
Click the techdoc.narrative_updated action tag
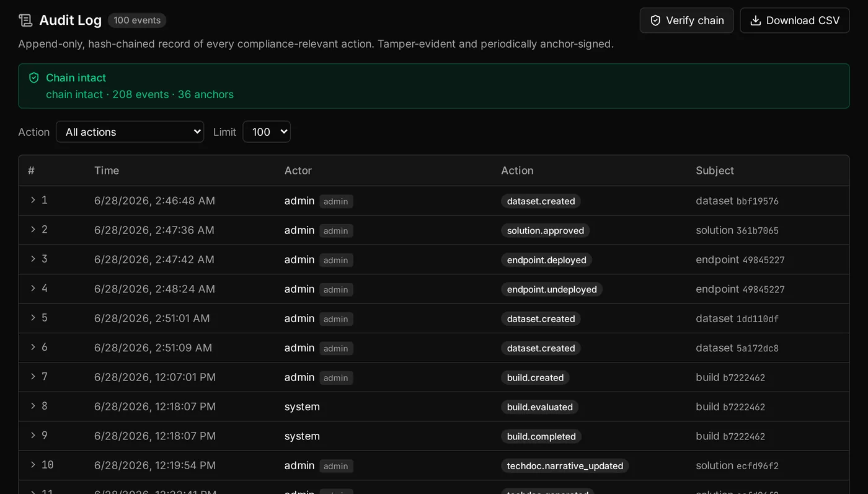point(565,466)
